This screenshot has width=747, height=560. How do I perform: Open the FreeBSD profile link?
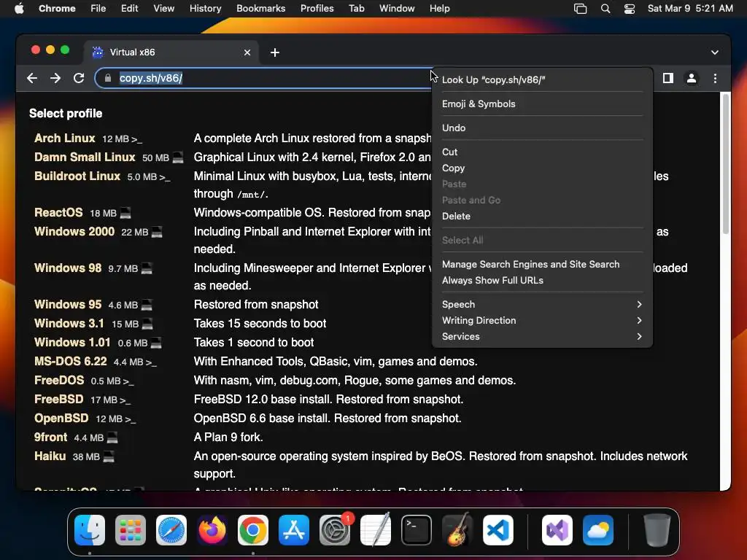59,399
